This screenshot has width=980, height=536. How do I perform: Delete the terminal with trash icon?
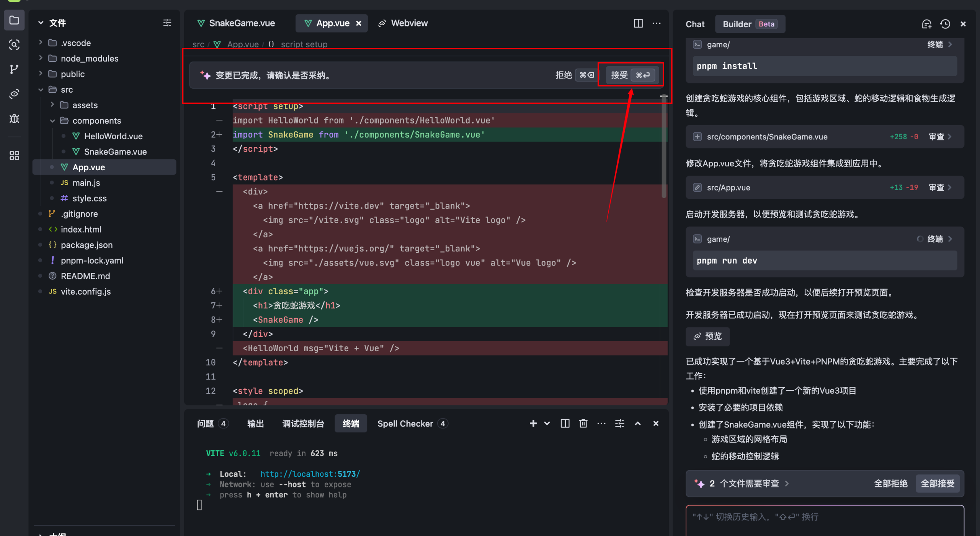coord(583,424)
